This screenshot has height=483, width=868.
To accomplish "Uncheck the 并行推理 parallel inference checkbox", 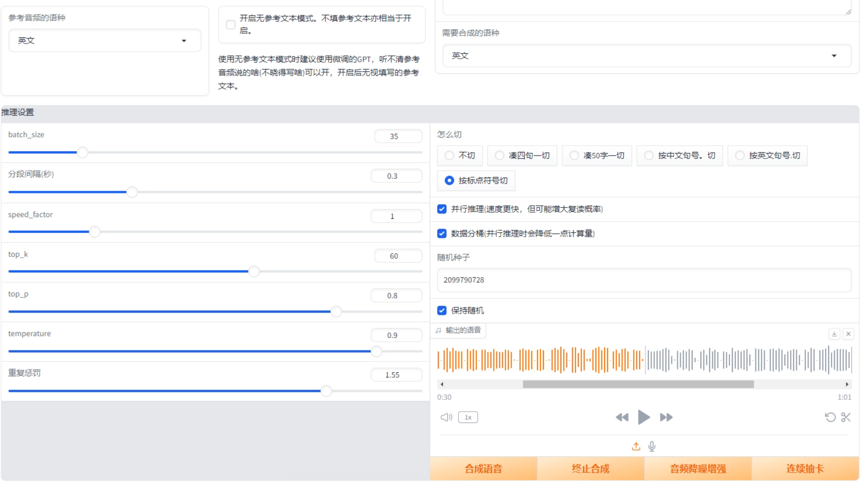I will (x=442, y=209).
